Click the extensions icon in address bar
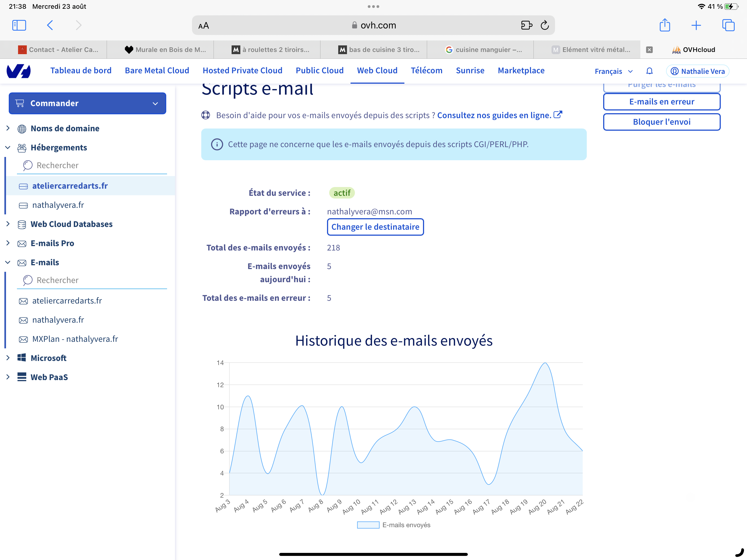Viewport: 747px width, 560px height. [x=526, y=25]
